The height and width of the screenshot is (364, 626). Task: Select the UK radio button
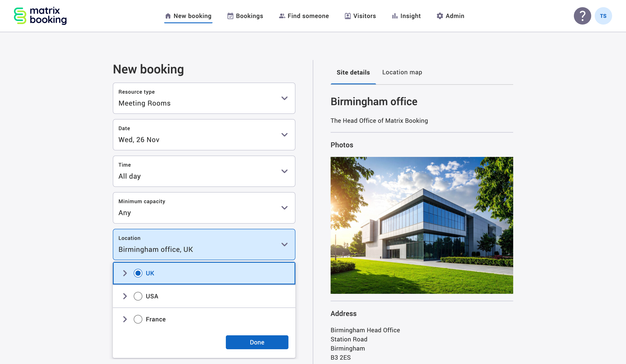pyautogui.click(x=138, y=273)
